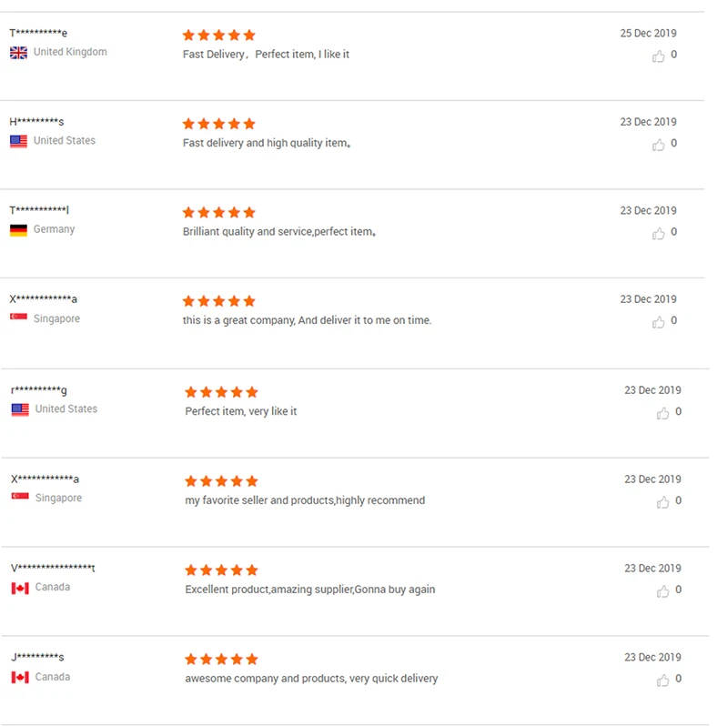Click reviewer name r**********g

pyautogui.click(x=39, y=390)
